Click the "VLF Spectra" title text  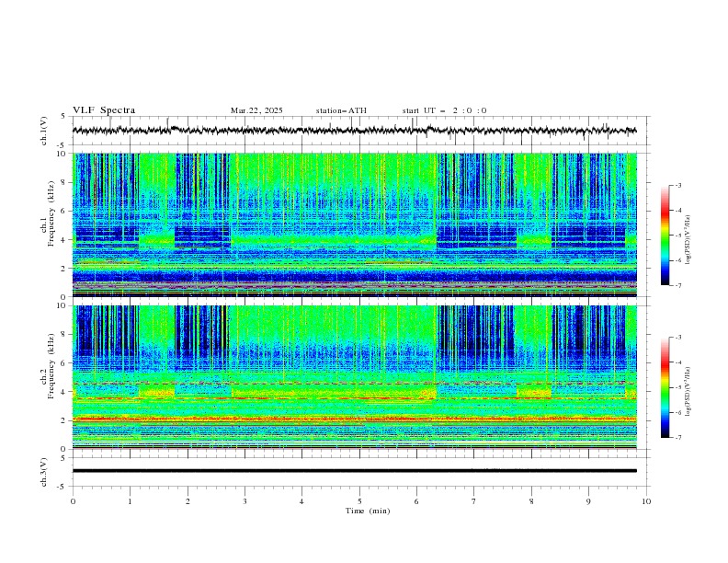pyautogui.click(x=104, y=110)
